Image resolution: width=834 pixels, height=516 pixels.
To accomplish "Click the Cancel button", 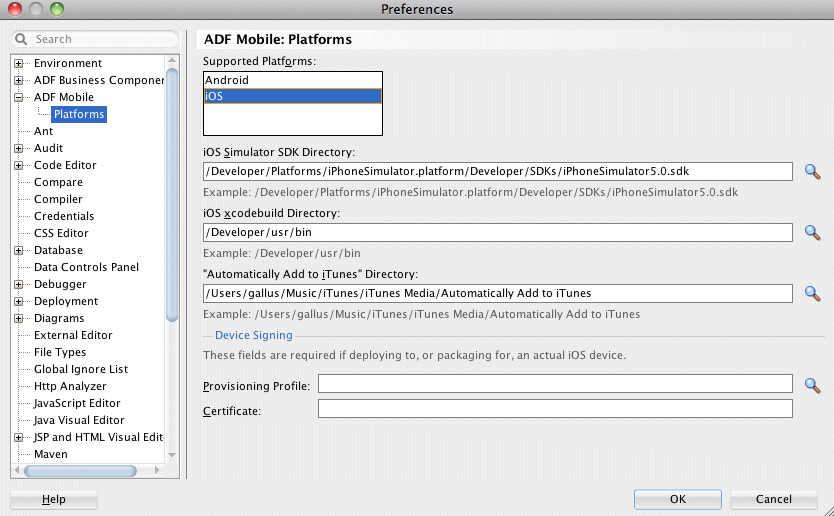I will coord(774,499).
